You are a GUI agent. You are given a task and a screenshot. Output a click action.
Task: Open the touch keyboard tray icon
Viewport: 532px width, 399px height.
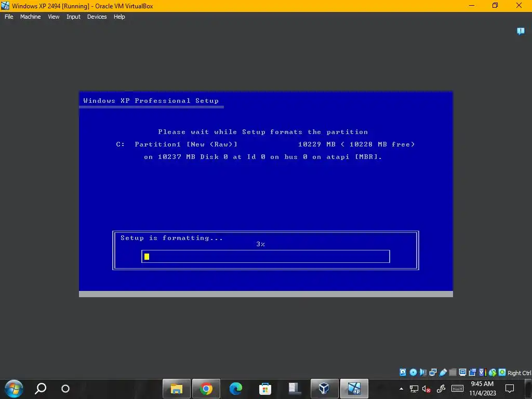[x=457, y=389]
